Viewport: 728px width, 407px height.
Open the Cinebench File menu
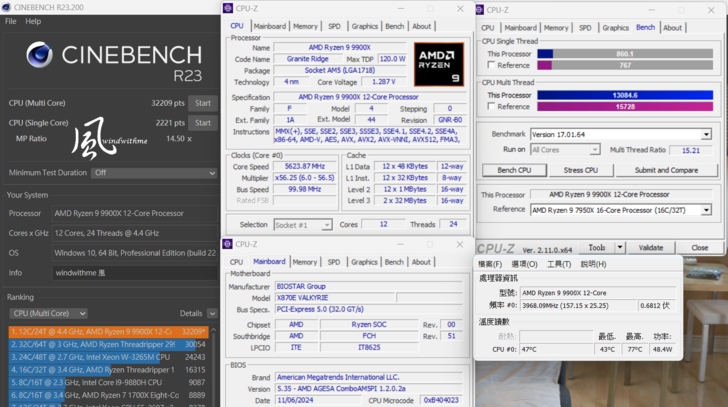click(x=11, y=21)
